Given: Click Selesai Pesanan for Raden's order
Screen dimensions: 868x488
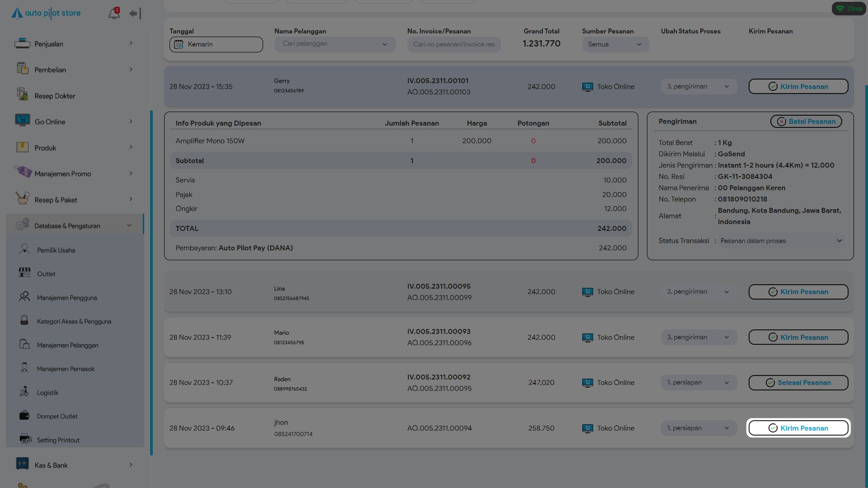Looking at the screenshot, I should pyautogui.click(x=798, y=383).
